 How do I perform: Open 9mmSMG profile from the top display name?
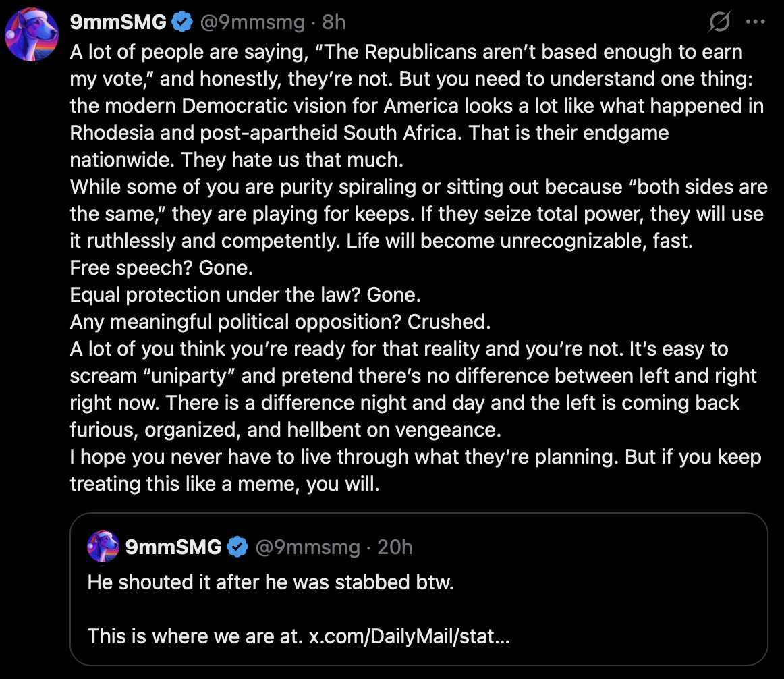pos(118,22)
